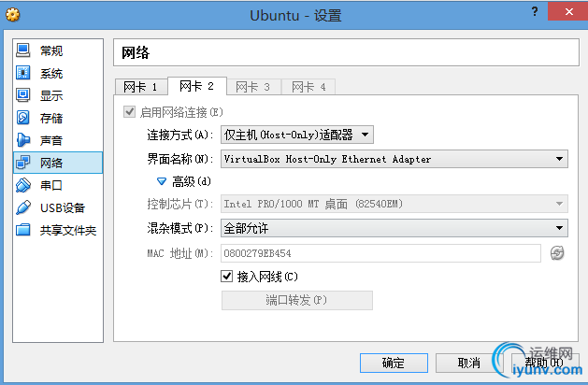Select the 系统 system chip icon

(22, 73)
